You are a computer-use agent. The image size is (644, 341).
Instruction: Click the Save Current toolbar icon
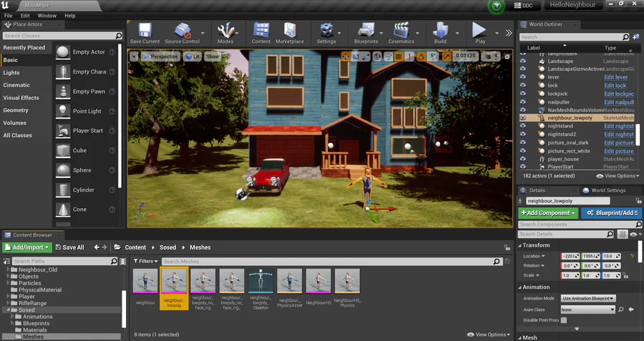[145, 33]
